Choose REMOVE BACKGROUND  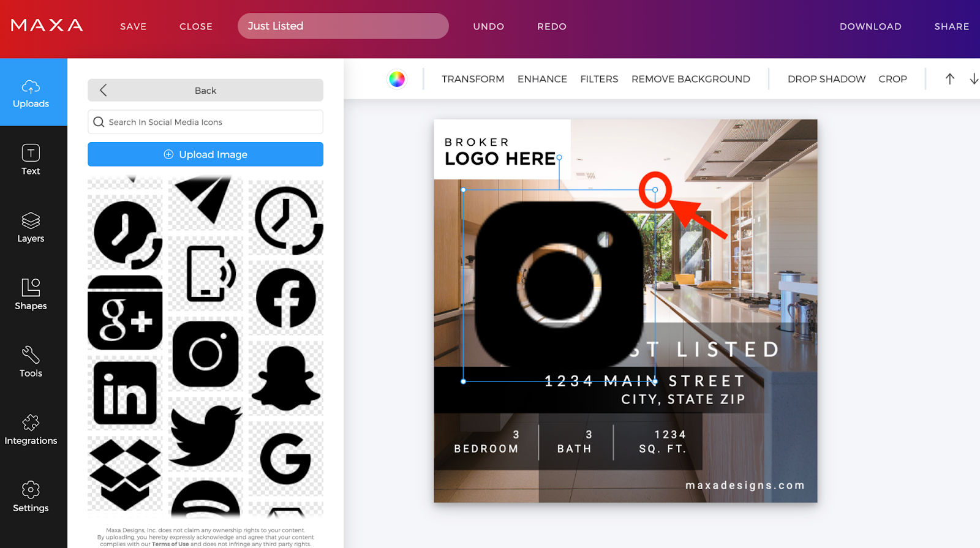click(x=691, y=79)
